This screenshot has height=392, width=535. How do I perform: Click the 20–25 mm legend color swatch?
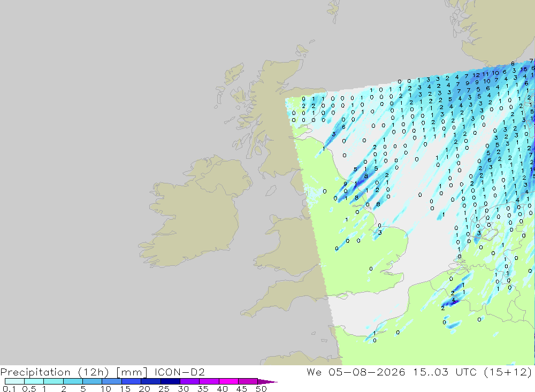tap(150, 381)
